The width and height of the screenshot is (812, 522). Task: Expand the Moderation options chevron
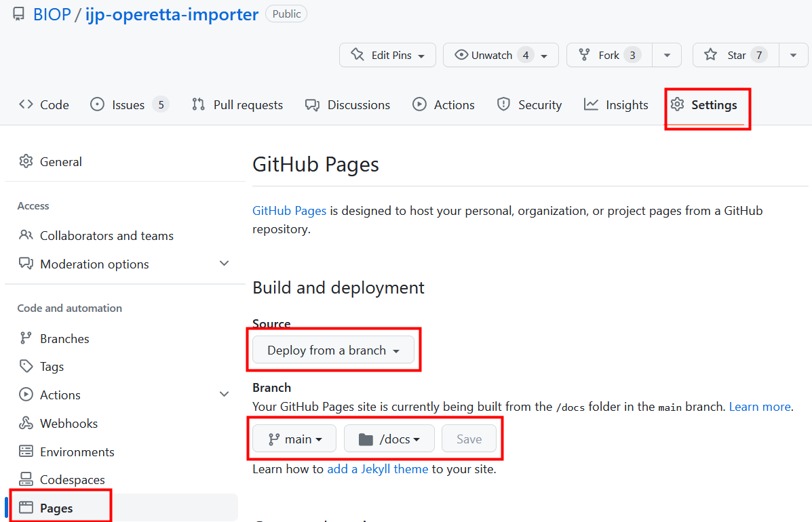[x=225, y=263]
